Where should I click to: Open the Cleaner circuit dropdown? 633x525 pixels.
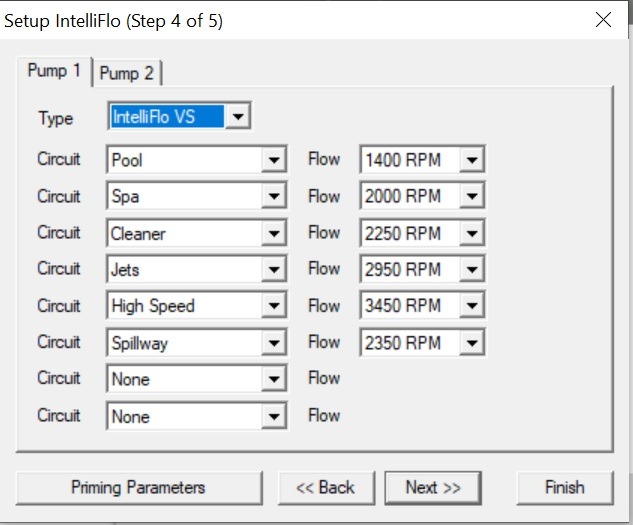[x=197, y=233]
